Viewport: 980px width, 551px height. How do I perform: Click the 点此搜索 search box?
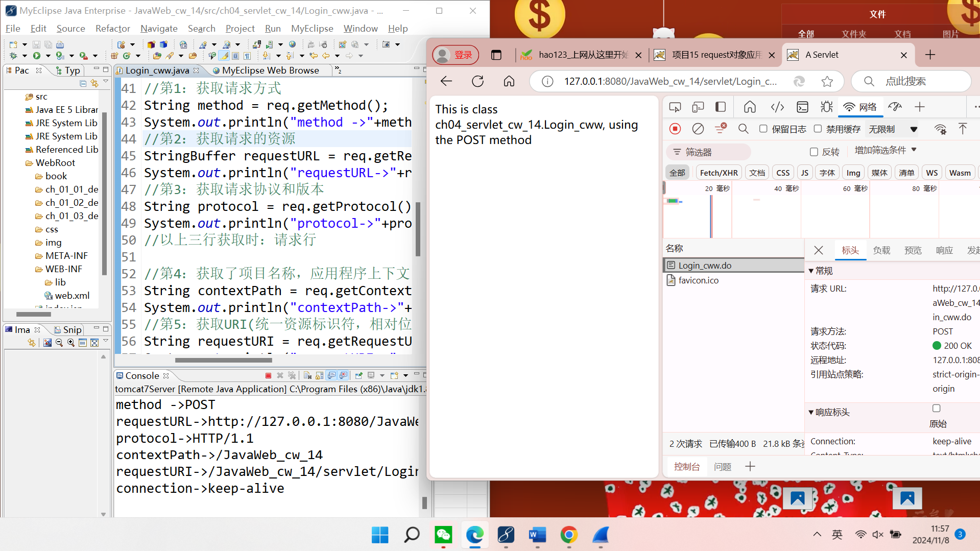pyautogui.click(x=911, y=81)
